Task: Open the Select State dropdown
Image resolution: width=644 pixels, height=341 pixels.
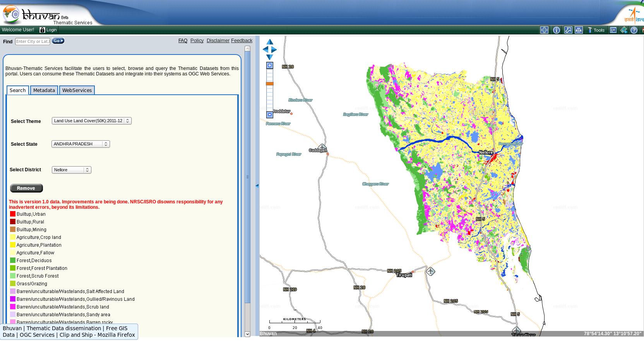Action: pos(80,144)
